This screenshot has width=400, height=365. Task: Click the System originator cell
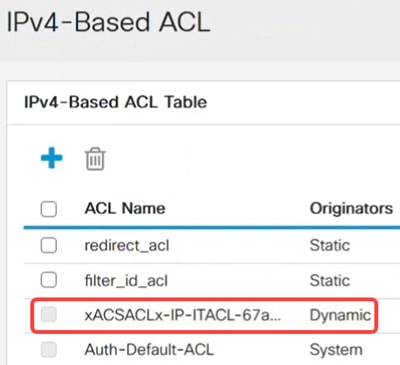(336, 350)
